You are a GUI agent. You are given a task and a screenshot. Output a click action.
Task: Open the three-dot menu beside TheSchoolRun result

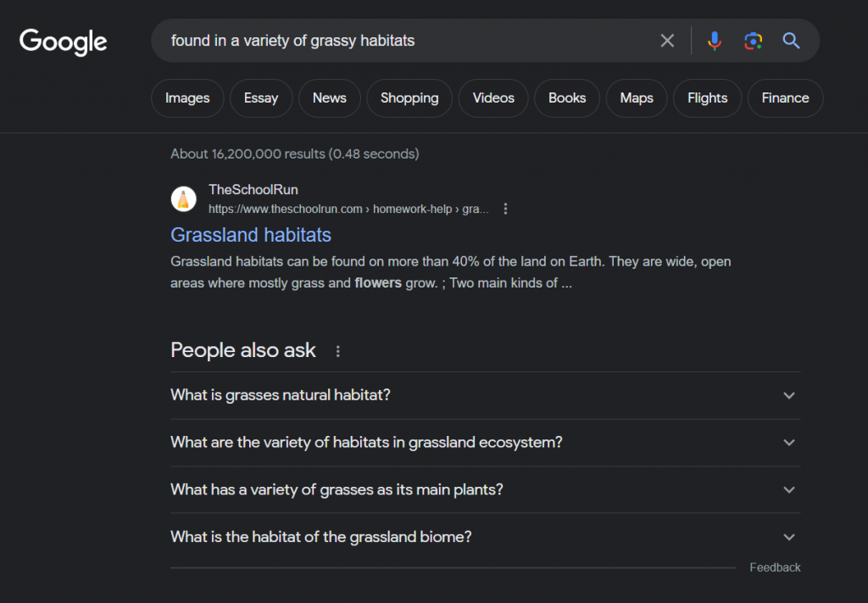(x=505, y=209)
